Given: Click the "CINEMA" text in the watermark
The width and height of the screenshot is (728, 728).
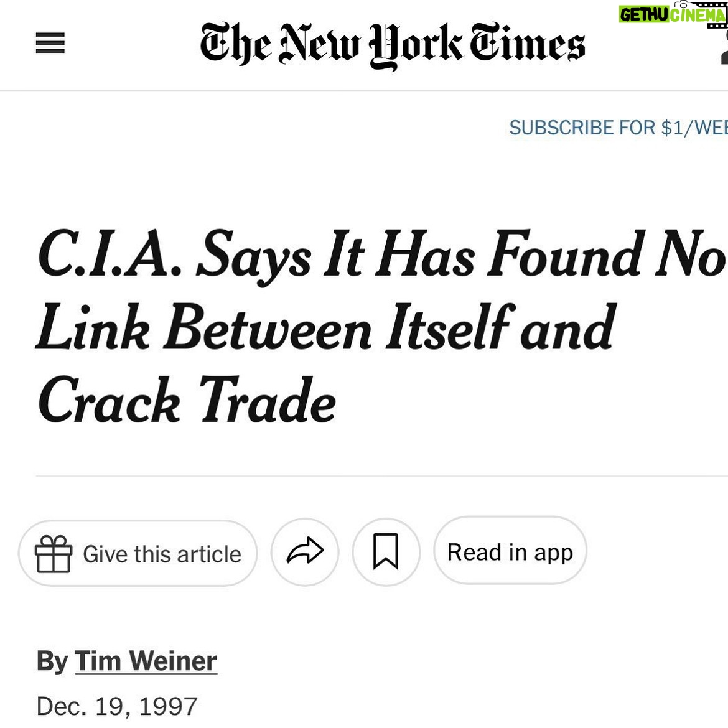Looking at the screenshot, I should [x=697, y=15].
